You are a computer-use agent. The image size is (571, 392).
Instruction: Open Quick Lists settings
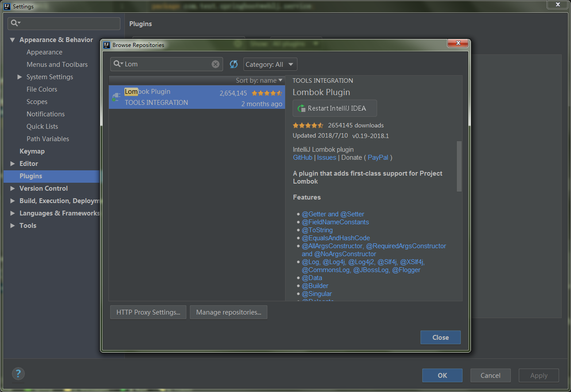pyautogui.click(x=42, y=127)
